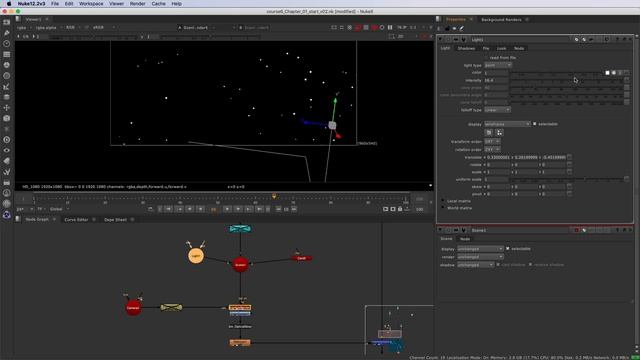The height and width of the screenshot is (360, 640).
Task: Click the snap menu icon under display
Action: point(499,133)
